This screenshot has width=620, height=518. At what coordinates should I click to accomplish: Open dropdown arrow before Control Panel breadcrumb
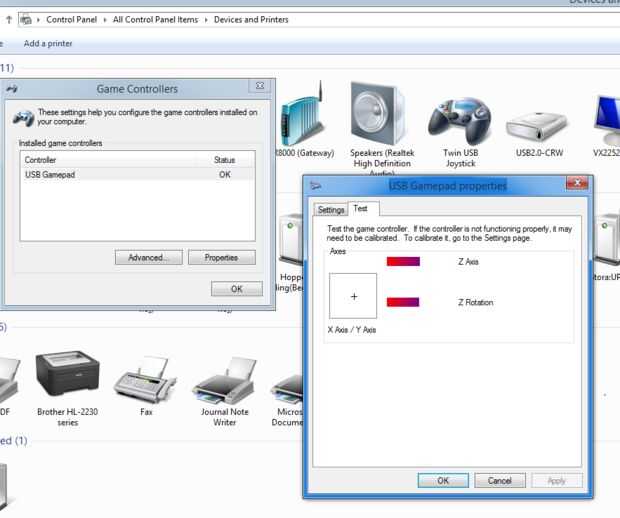[38, 20]
